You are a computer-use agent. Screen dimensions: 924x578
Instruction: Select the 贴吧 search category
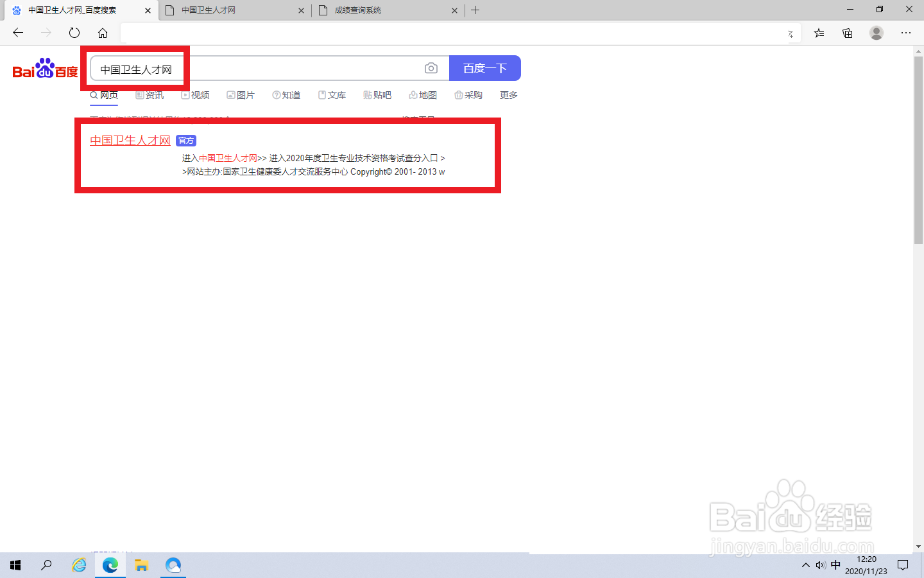coord(377,95)
